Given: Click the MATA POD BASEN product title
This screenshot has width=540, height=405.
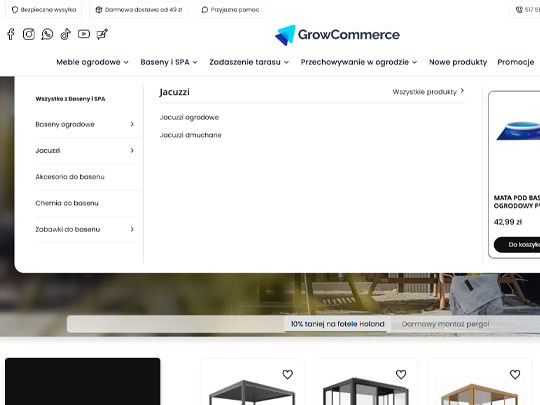Looking at the screenshot, I should click(517, 202).
